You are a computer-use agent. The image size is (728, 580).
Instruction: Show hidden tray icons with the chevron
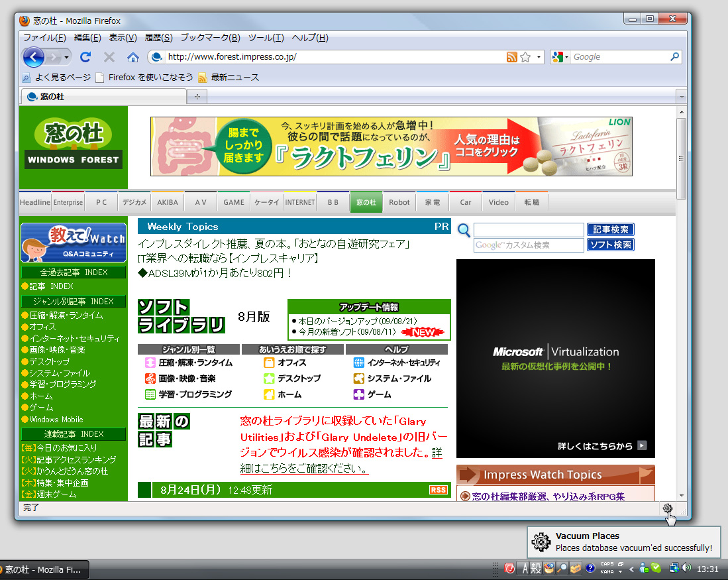[631, 568]
